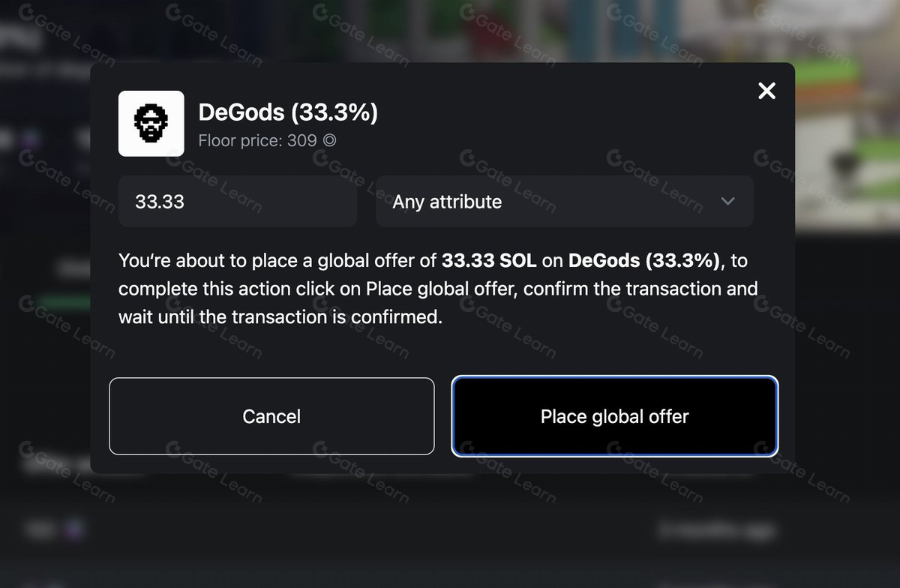Focus the offer amount field showing 33.33
Image resolution: width=900 pixels, height=588 pixels.
pyautogui.click(x=238, y=201)
